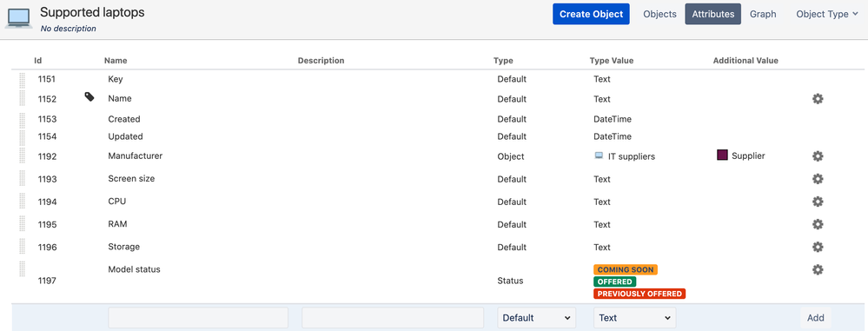868x331 pixels.
Task: Click the Status type cell for row 1197
Action: (510, 281)
